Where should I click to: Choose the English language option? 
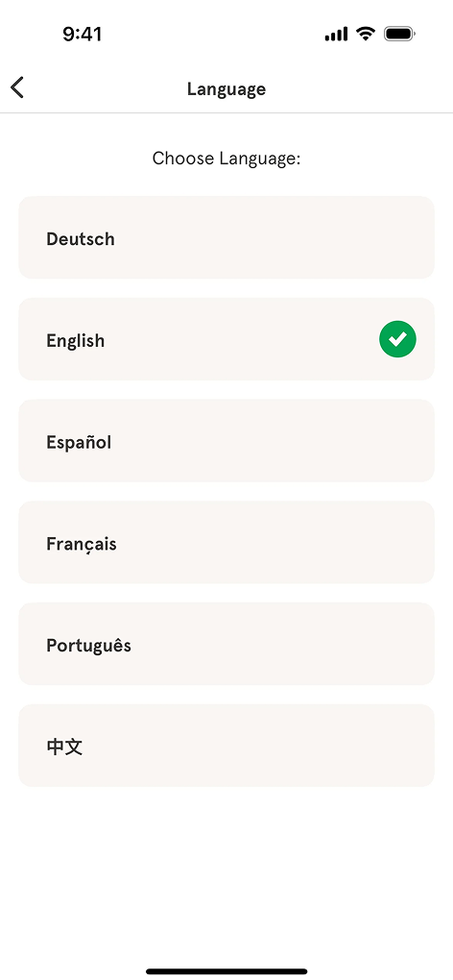(x=226, y=339)
